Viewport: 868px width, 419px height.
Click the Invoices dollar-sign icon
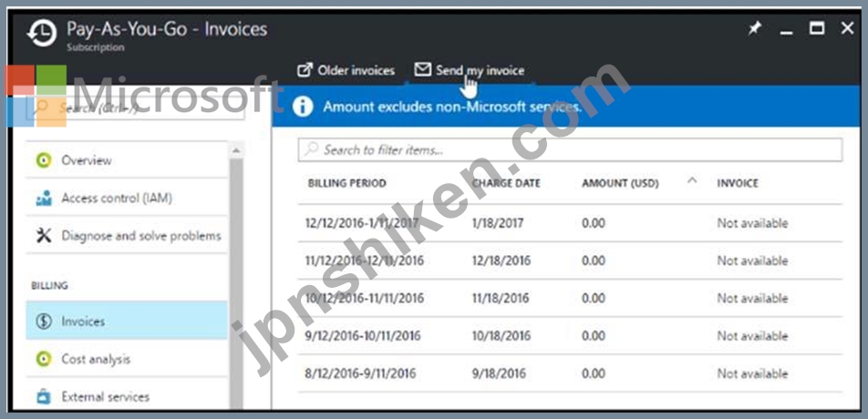click(x=44, y=322)
